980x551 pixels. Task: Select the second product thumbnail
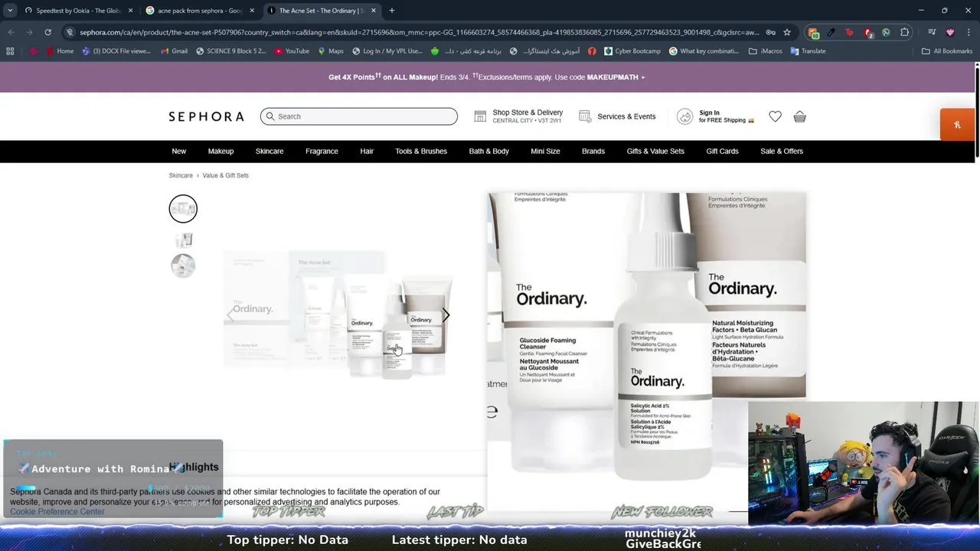tap(183, 240)
